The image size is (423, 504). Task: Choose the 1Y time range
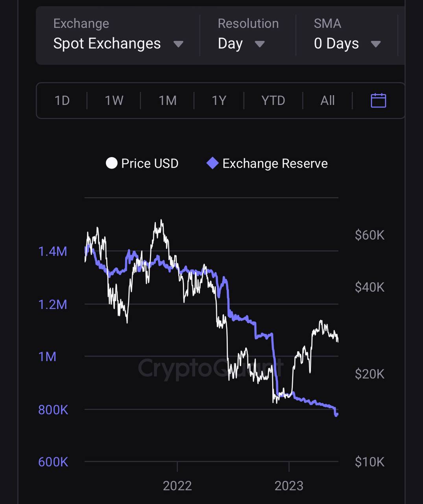pyautogui.click(x=219, y=100)
